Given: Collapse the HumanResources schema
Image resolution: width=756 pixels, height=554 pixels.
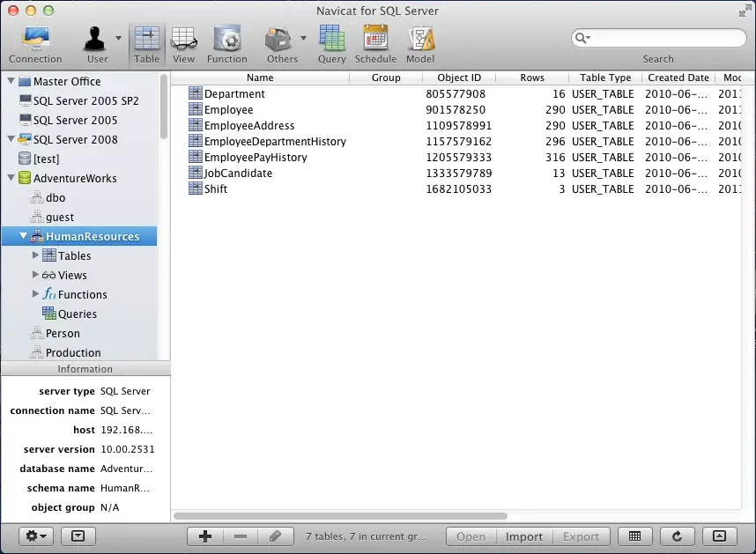Looking at the screenshot, I should pos(23,235).
